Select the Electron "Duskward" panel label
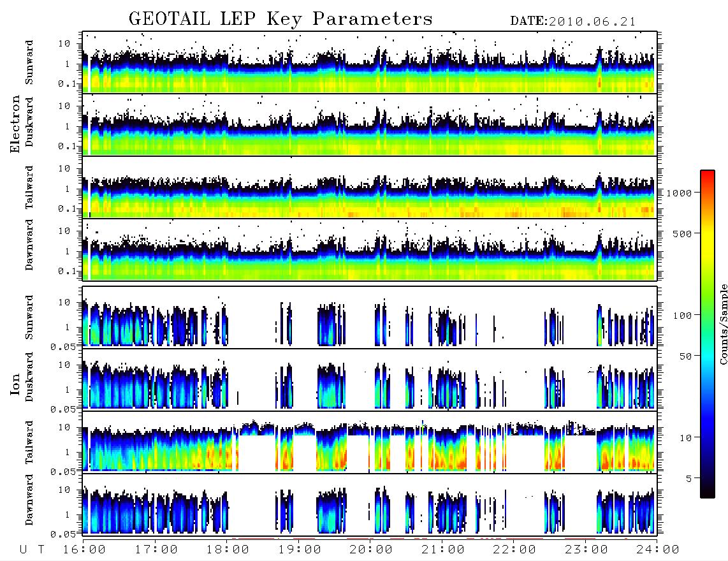 coord(29,122)
